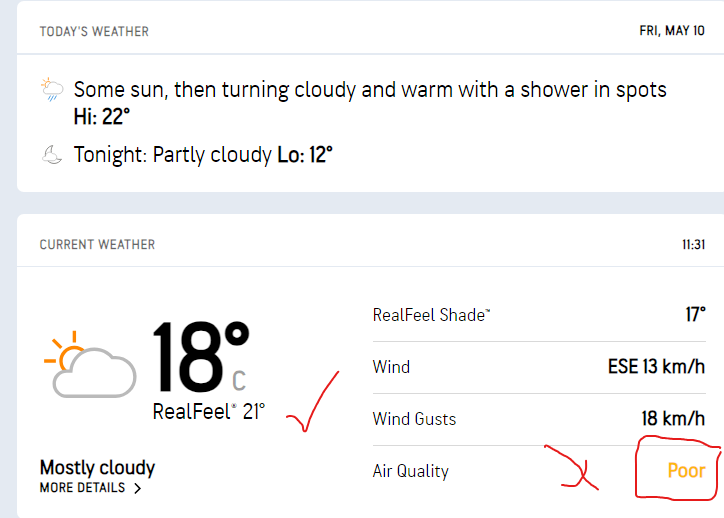This screenshot has width=724, height=518.
Task: Click the large 18° temperature reading
Action: [x=199, y=358]
